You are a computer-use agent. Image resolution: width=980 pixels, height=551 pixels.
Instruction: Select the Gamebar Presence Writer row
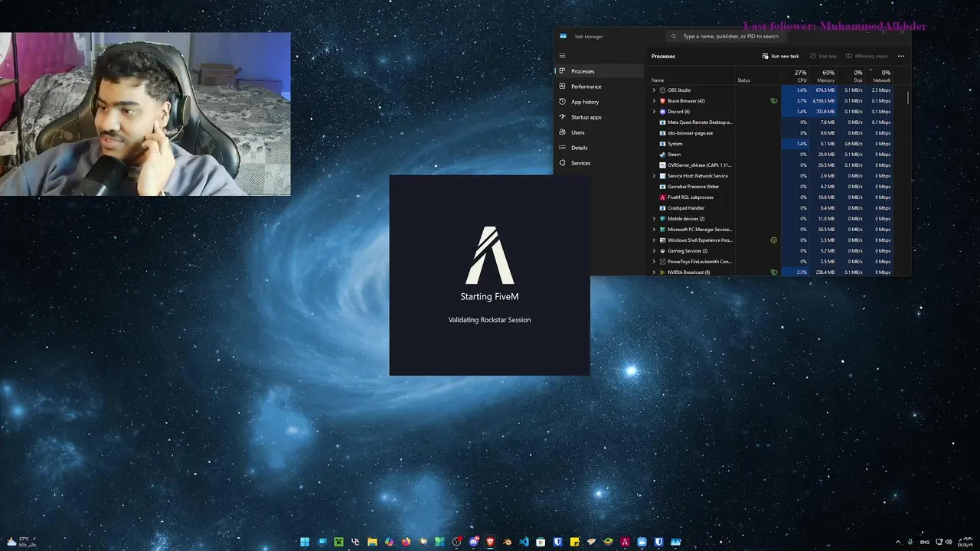[x=770, y=187]
